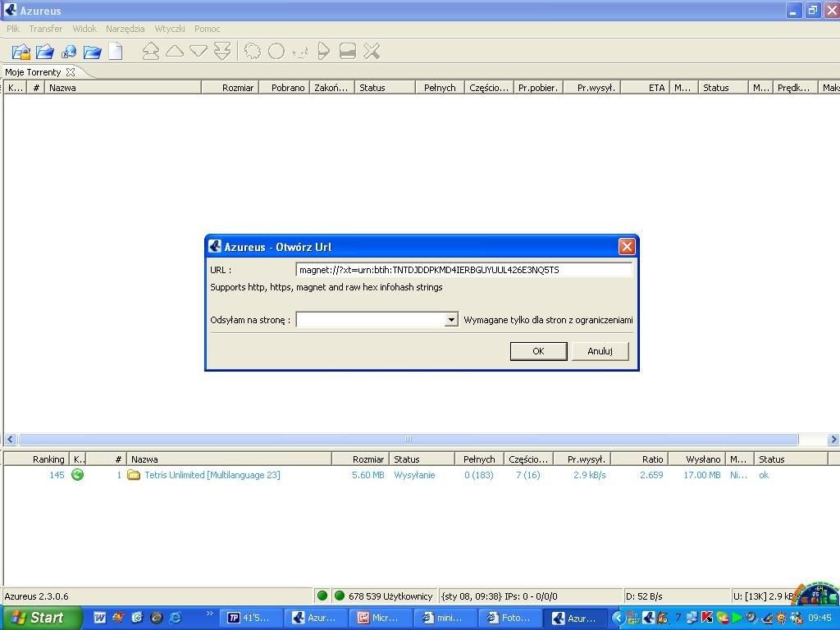The height and width of the screenshot is (630, 840).
Task: Click the U: [13K] upload speed status
Action: point(764,596)
